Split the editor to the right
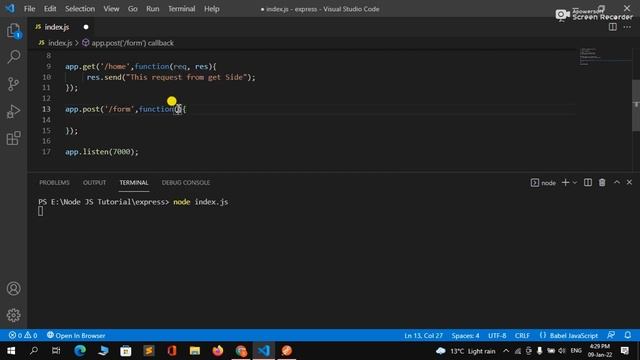This screenshot has height=360, width=640. (613, 27)
